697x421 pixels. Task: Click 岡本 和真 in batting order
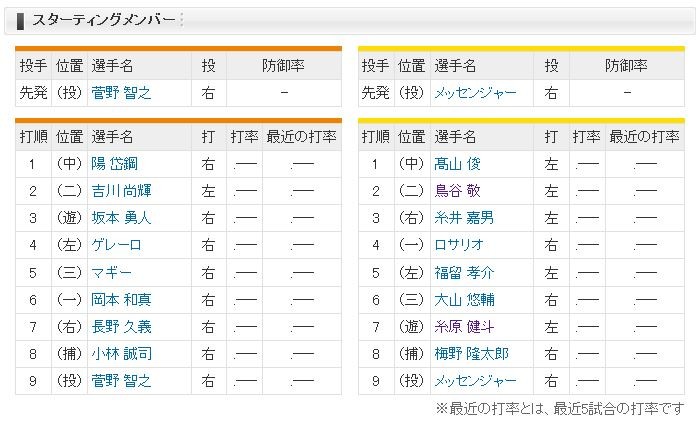click(x=122, y=298)
